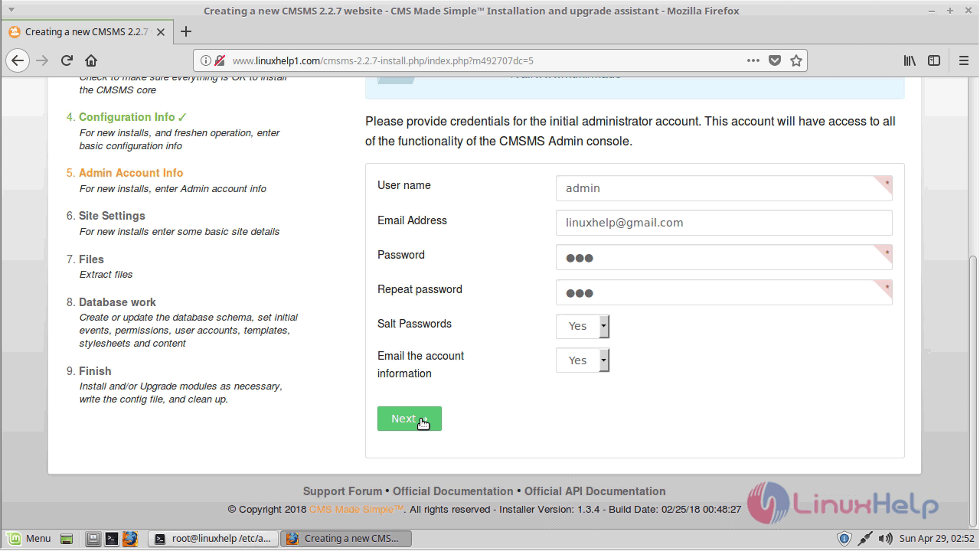Click the green Next button
980x551 pixels.
tap(410, 419)
